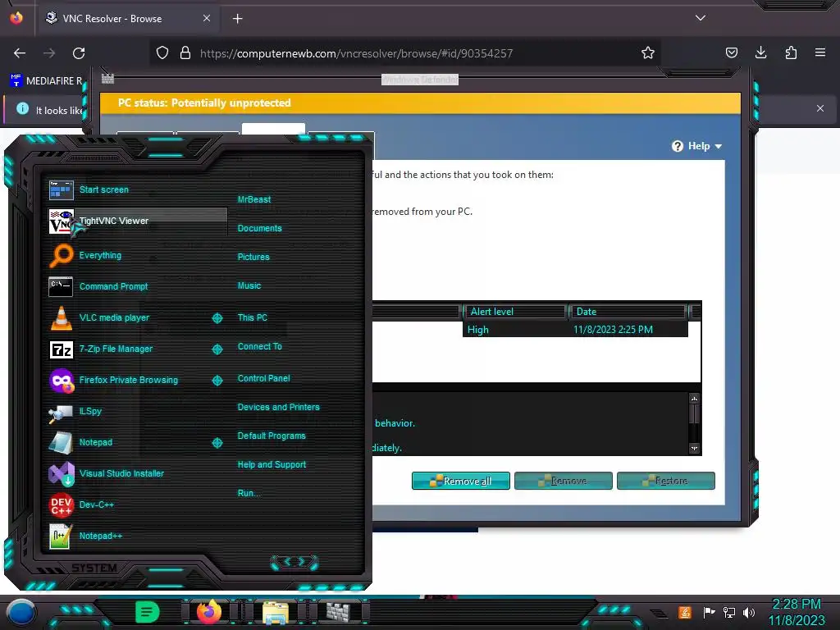Open Start screen icon in start menu
The image size is (840, 630).
click(x=61, y=189)
